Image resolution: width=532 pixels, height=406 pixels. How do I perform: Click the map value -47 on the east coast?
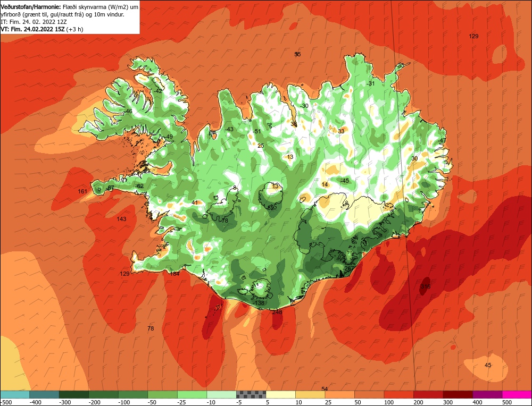pyautogui.click(x=442, y=141)
